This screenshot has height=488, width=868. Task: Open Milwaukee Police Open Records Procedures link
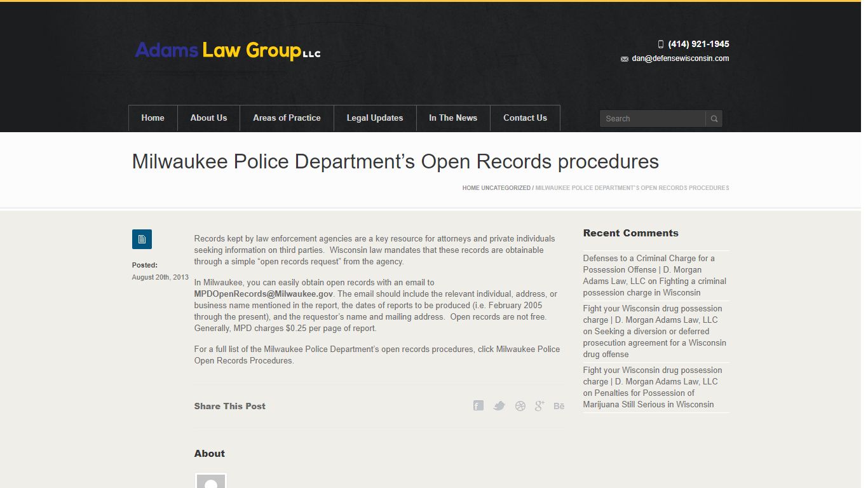[x=377, y=355]
